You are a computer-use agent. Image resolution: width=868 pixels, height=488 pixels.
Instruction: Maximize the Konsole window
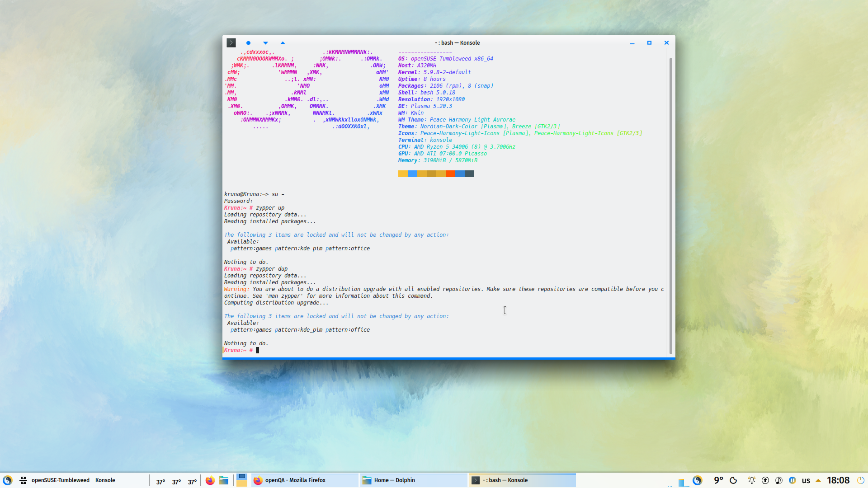[x=649, y=43]
